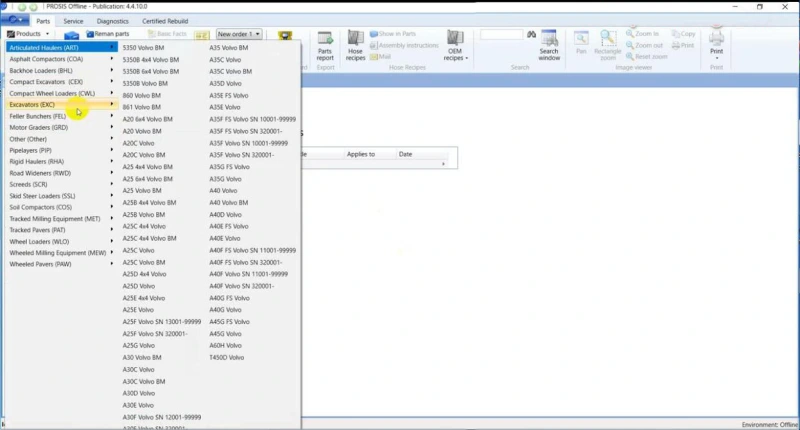Expand Compact Wheel Loaders (CWL) submenu

point(62,93)
